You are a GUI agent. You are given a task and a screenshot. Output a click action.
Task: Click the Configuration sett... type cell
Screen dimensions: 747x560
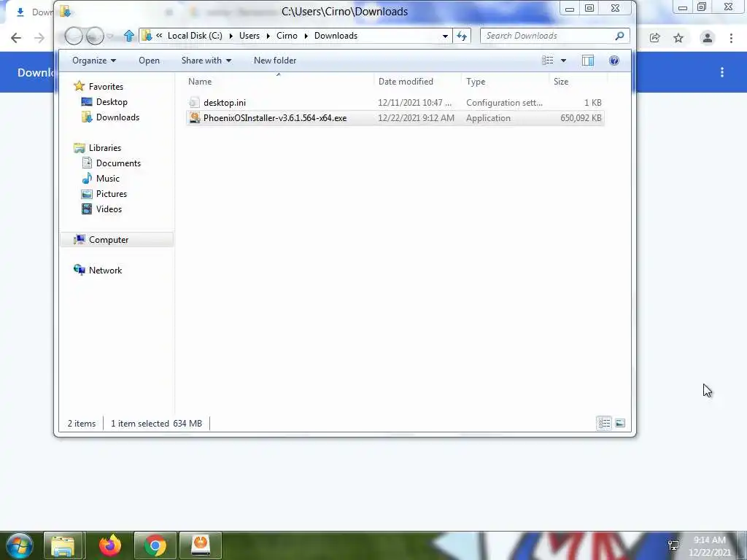click(x=504, y=102)
